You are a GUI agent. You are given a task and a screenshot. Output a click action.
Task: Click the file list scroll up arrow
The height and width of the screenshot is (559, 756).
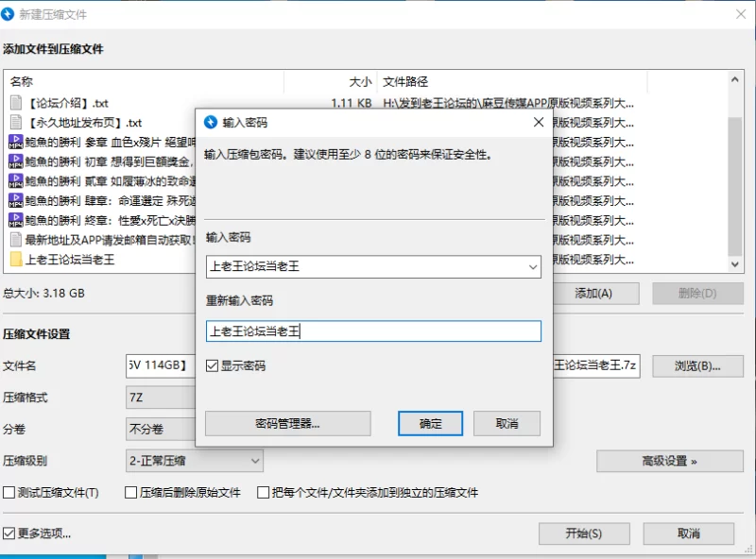[x=735, y=79]
